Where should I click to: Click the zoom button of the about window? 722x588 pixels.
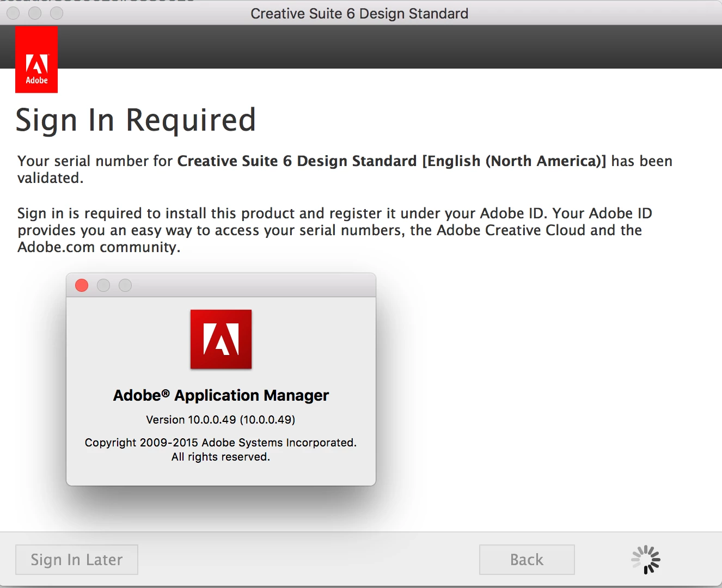125,285
